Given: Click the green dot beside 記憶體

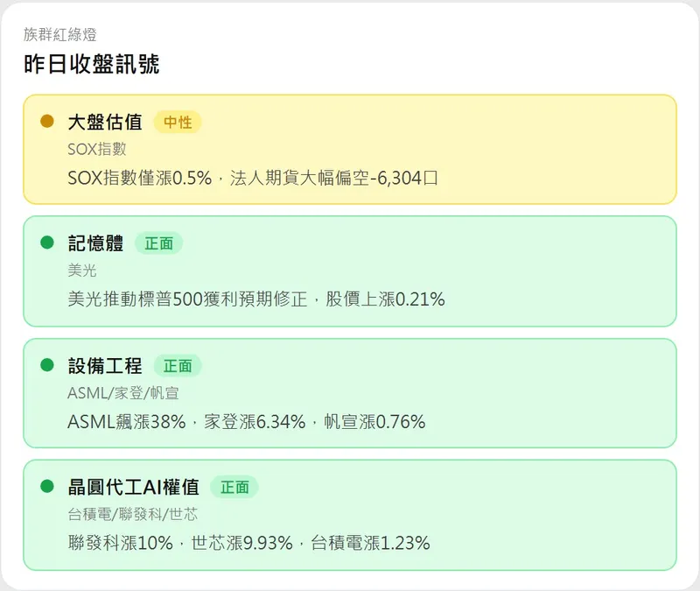Looking at the screenshot, I should pos(48,243).
